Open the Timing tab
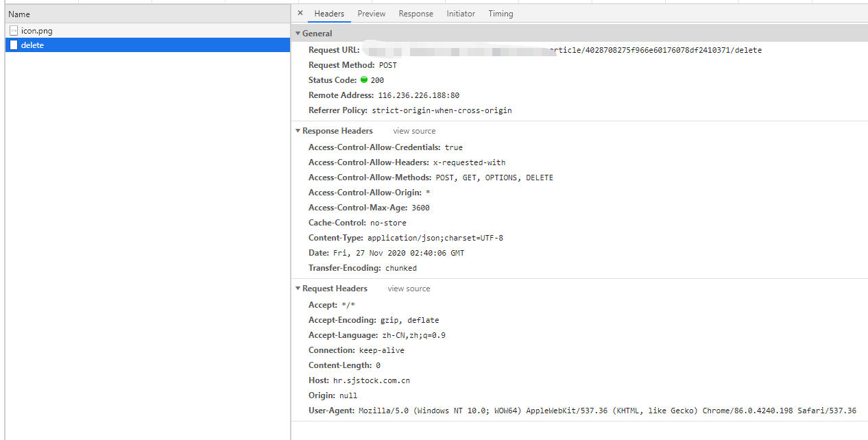Image resolution: width=868 pixels, height=440 pixels. 501,13
